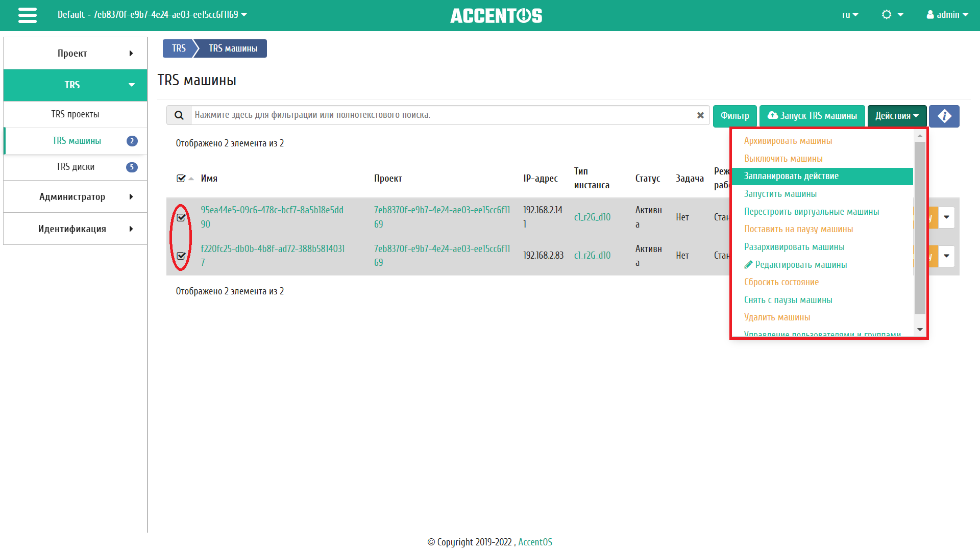This screenshot has width=980, height=551.
Task: Open the first row's action dropdown arrow
Action: coord(946,217)
